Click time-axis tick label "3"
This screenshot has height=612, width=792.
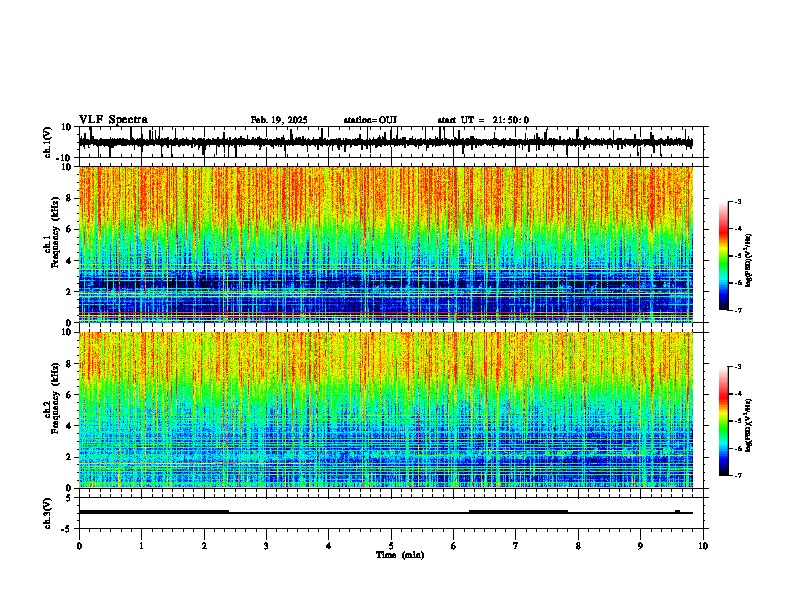click(266, 546)
